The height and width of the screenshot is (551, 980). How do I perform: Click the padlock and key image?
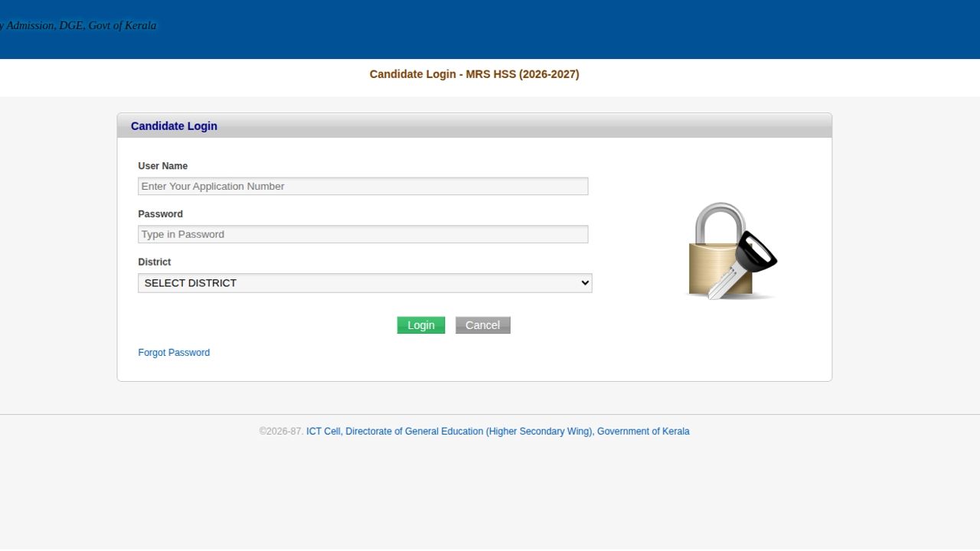tap(730, 251)
